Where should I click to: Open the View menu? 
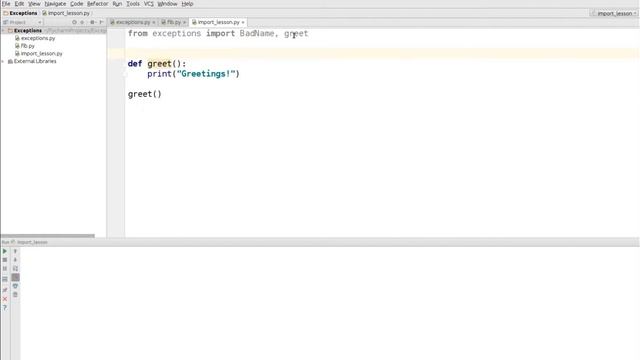coord(34,4)
